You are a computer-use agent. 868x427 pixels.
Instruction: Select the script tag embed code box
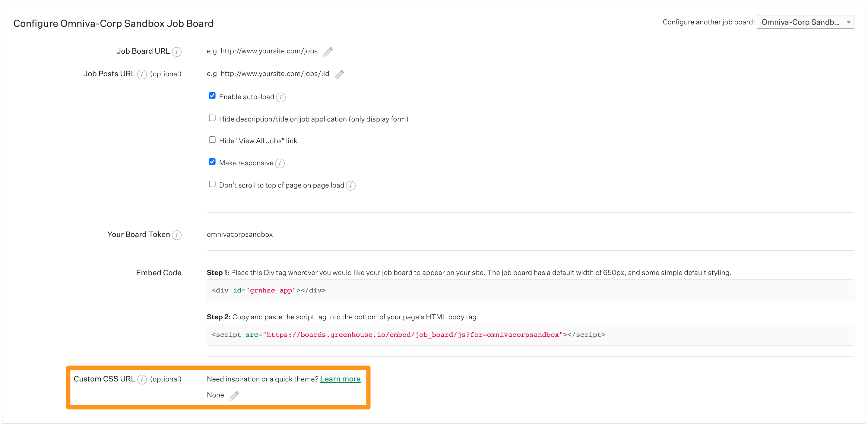click(x=531, y=335)
